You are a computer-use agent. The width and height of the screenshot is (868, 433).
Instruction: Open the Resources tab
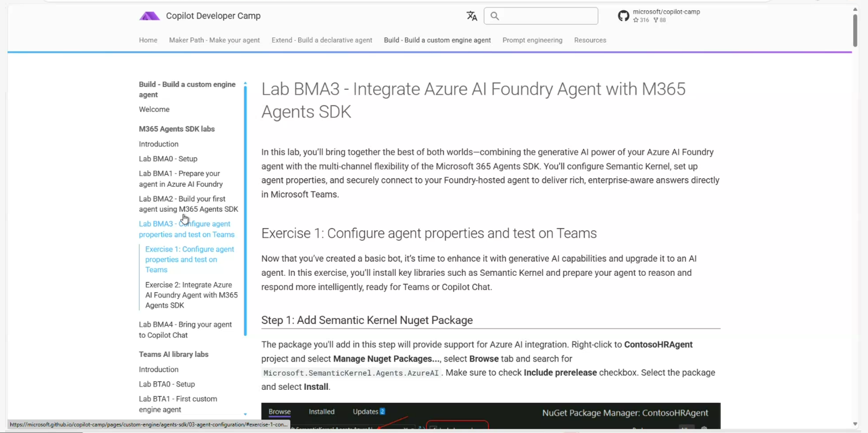coord(590,40)
